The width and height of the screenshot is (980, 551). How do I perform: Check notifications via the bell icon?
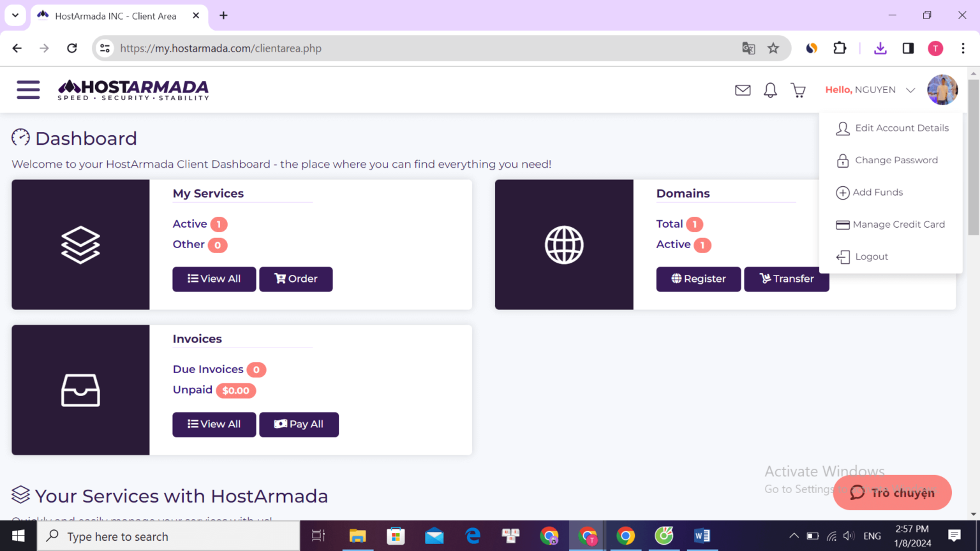tap(769, 90)
